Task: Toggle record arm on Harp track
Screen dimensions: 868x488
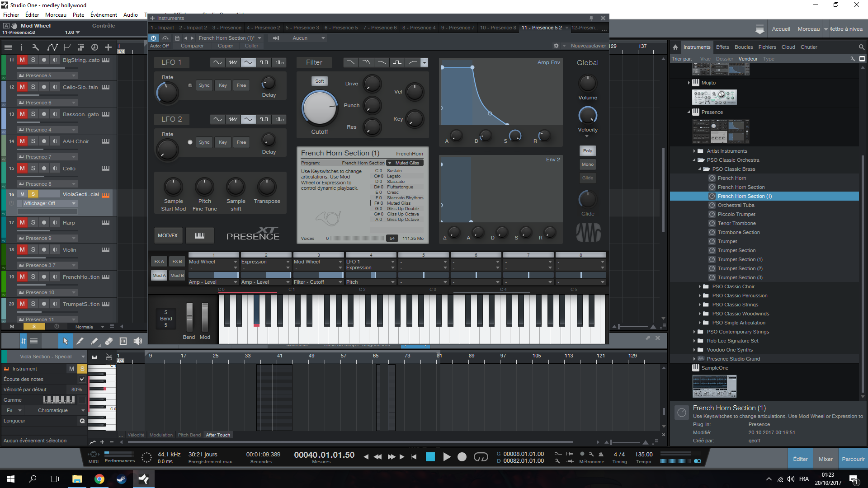Action: 44,222
